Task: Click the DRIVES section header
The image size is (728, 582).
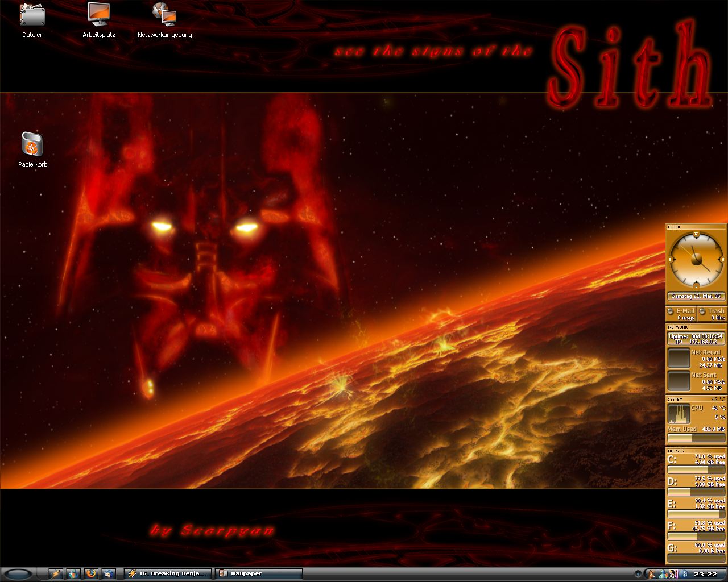Action: tap(696, 451)
